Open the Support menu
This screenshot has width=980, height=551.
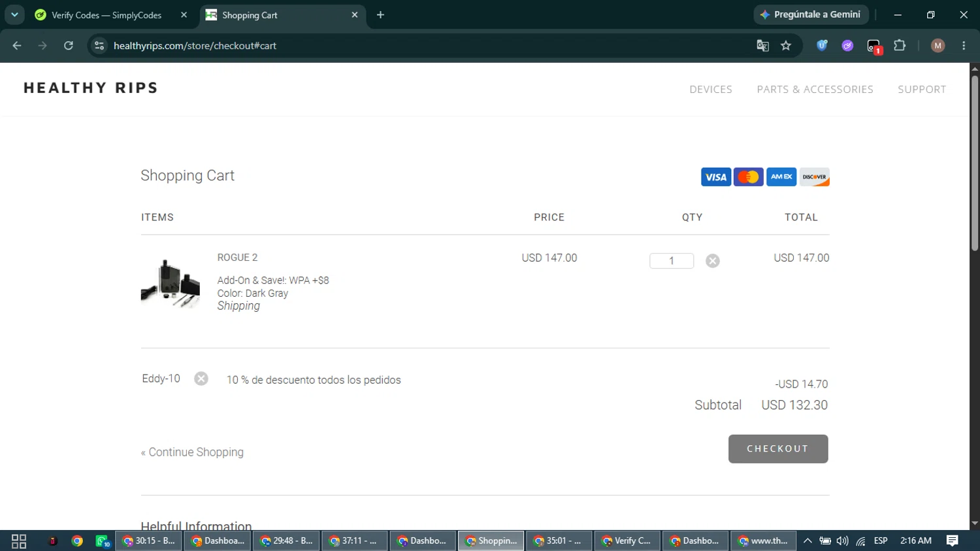pos(922,90)
